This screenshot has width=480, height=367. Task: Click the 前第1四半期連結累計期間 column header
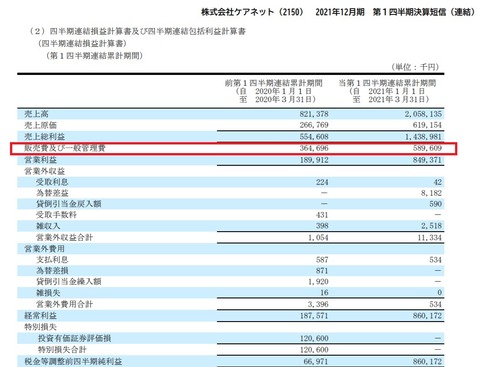click(x=273, y=83)
